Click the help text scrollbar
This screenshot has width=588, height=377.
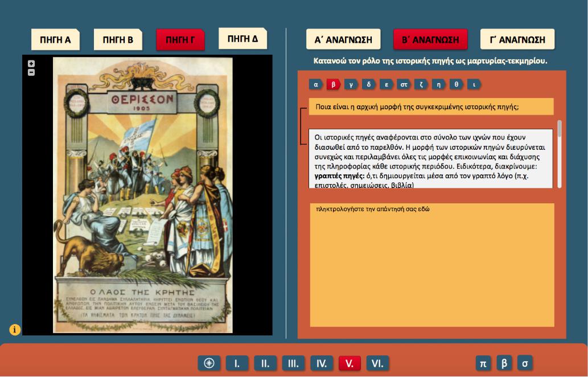560,154
